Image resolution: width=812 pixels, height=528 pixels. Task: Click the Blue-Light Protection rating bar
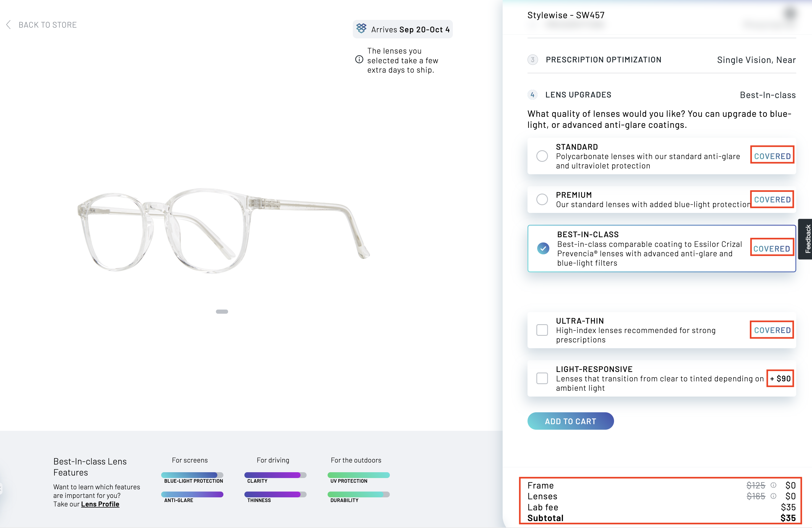click(192, 475)
